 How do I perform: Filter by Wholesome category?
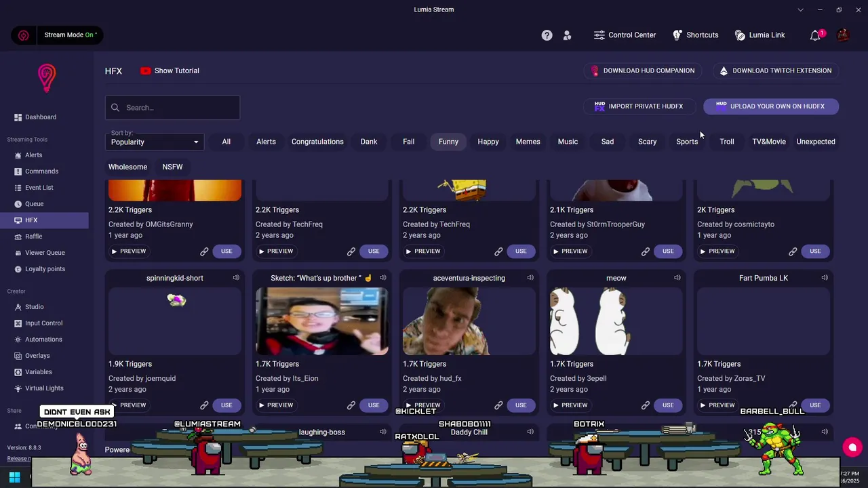tap(127, 167)
